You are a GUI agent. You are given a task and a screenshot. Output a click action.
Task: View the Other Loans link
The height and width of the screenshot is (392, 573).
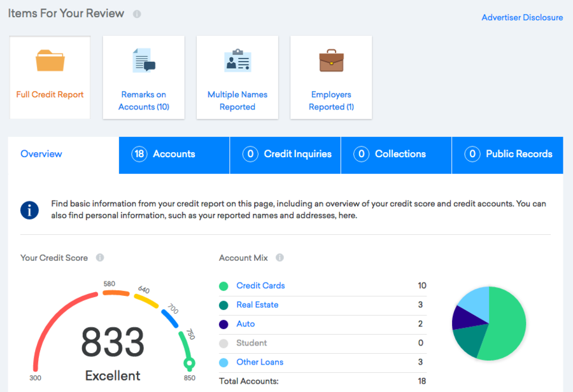260,362
